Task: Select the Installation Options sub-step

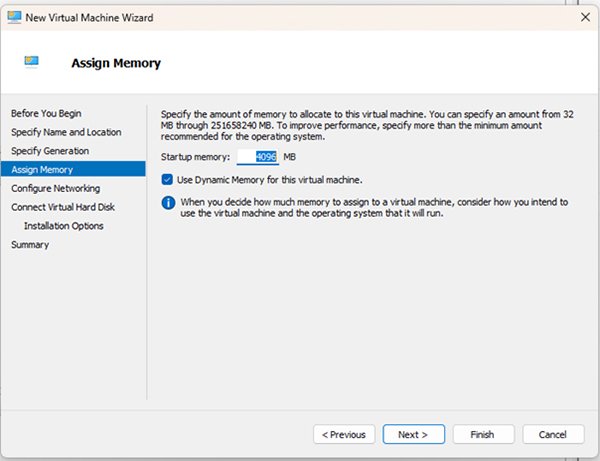Action: click(63, 226)
